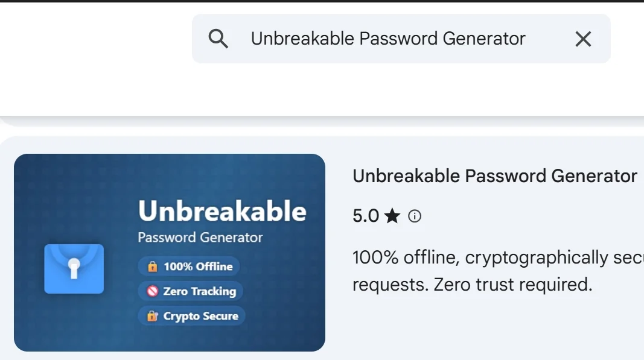Click the Crypto Secure badge
Screen dimensions: 644x360
coord(191,315)
